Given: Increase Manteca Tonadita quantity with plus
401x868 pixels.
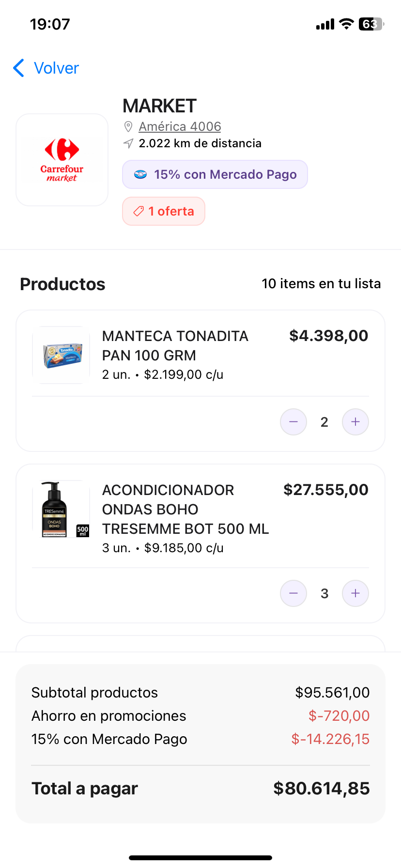Looking at the screenshot, I should [x=355, y=422].
